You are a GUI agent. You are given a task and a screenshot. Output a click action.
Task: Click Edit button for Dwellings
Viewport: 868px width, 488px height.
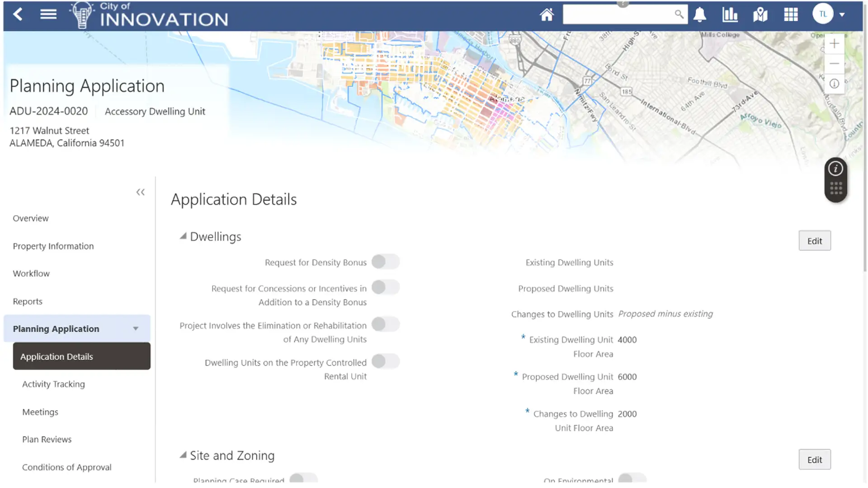(814, 241)
